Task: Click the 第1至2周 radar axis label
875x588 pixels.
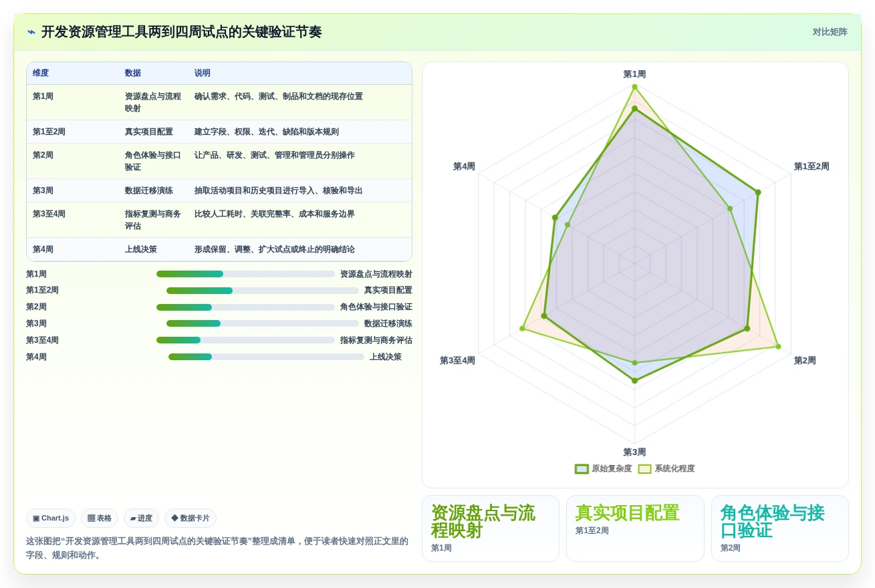Action: [811, 166]
